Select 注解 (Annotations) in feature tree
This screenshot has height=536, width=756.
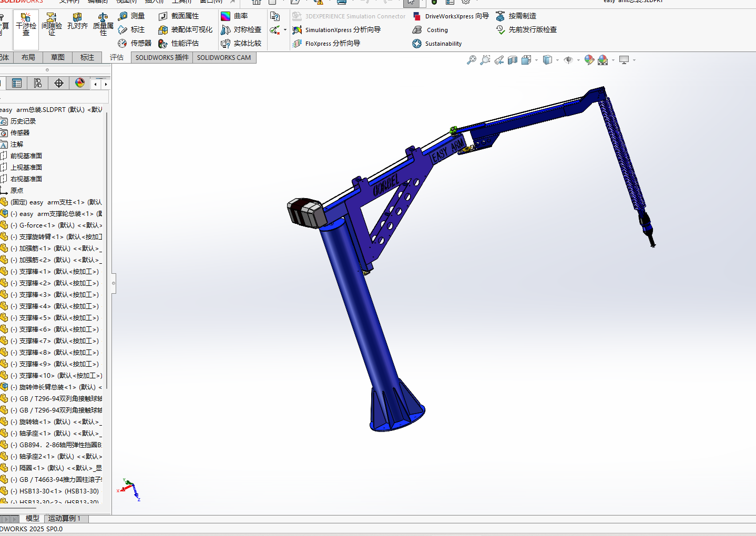(x=17, y=144)
